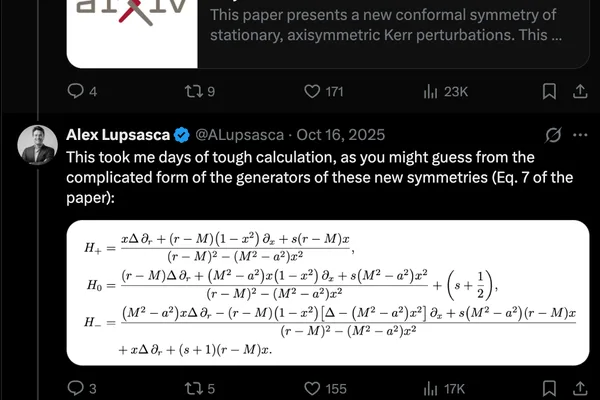
Task: Reply to the Eq. 7 tweet
Action: (82, 389)
